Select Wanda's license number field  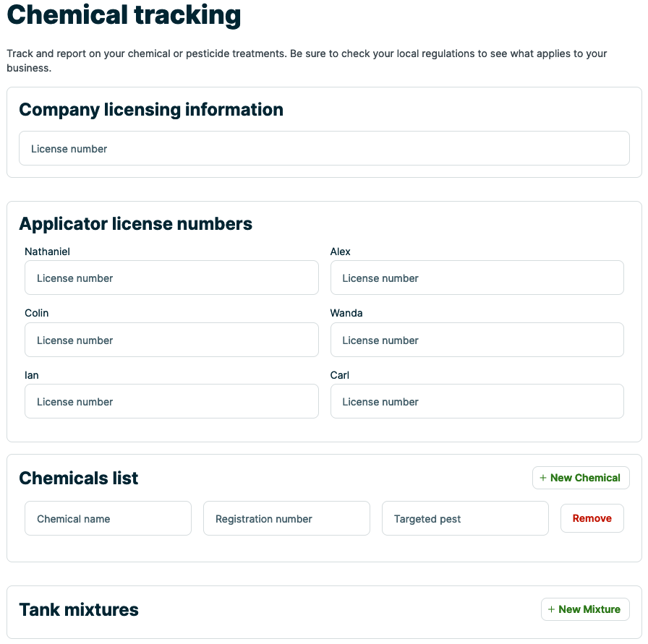(477, 340)
